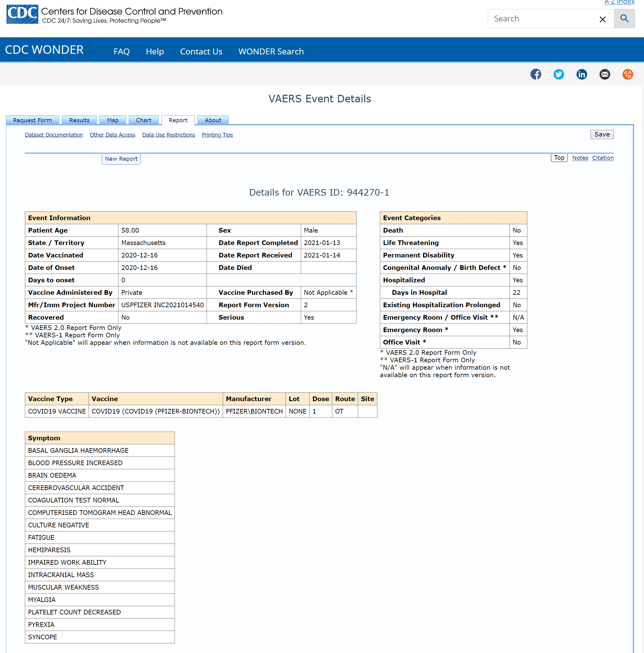Select BASAL GANGLIA HAEMORRHAGE symptom row
The image size is (644, 653).
point(100,451)
